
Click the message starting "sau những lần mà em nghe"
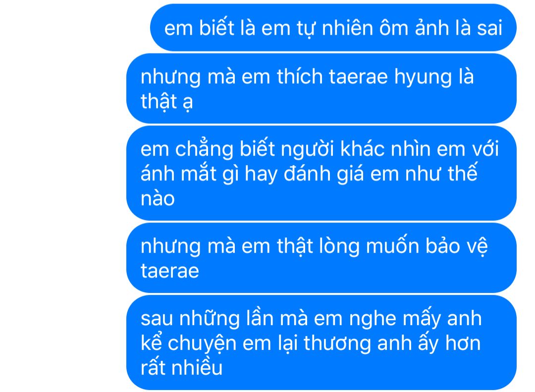pos(321,342)
